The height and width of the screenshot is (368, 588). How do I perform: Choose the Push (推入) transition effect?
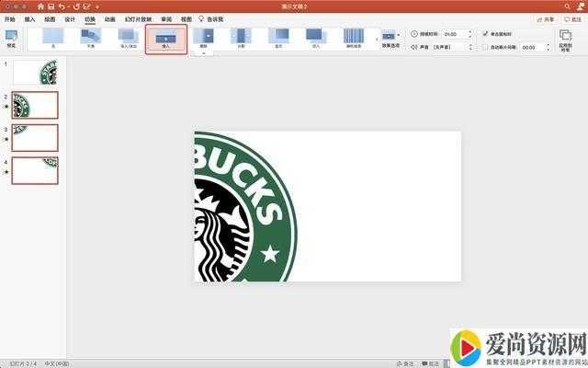pos(166,38)
